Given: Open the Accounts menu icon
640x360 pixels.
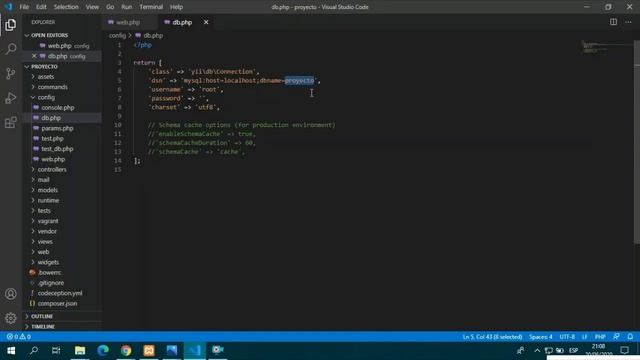Looking at the screenshot, I should [x=11, y=294].
